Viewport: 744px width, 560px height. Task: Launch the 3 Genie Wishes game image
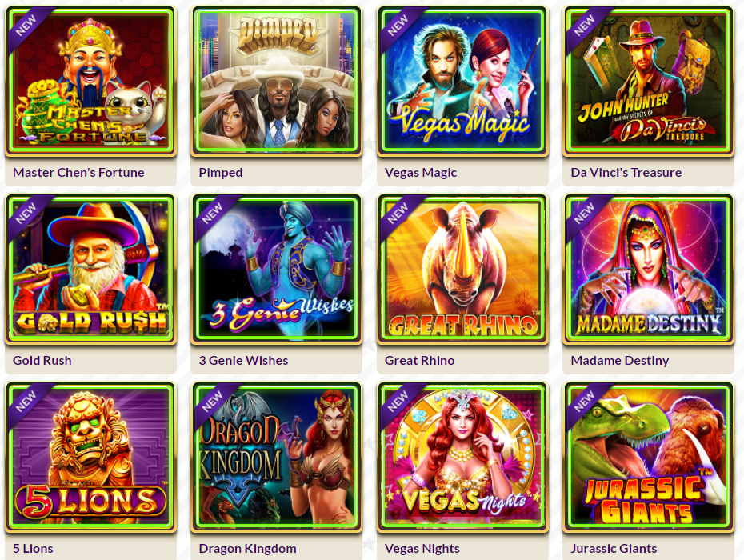[x=277, y=269]
